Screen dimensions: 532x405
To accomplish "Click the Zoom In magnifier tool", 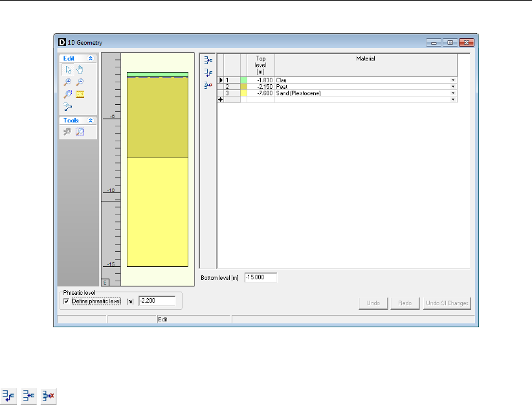I will pyautogui.click(x=67, y=82).
